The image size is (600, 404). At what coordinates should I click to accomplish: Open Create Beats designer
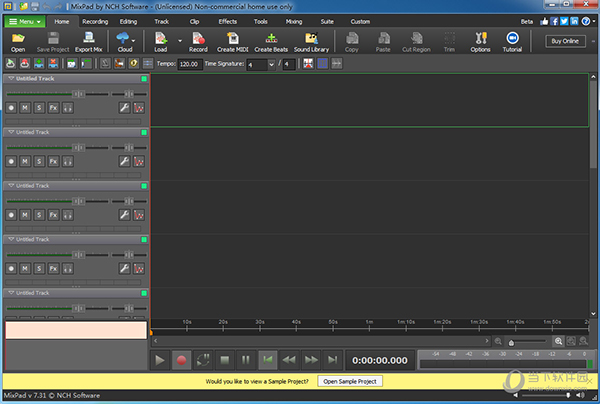(271, 42)
